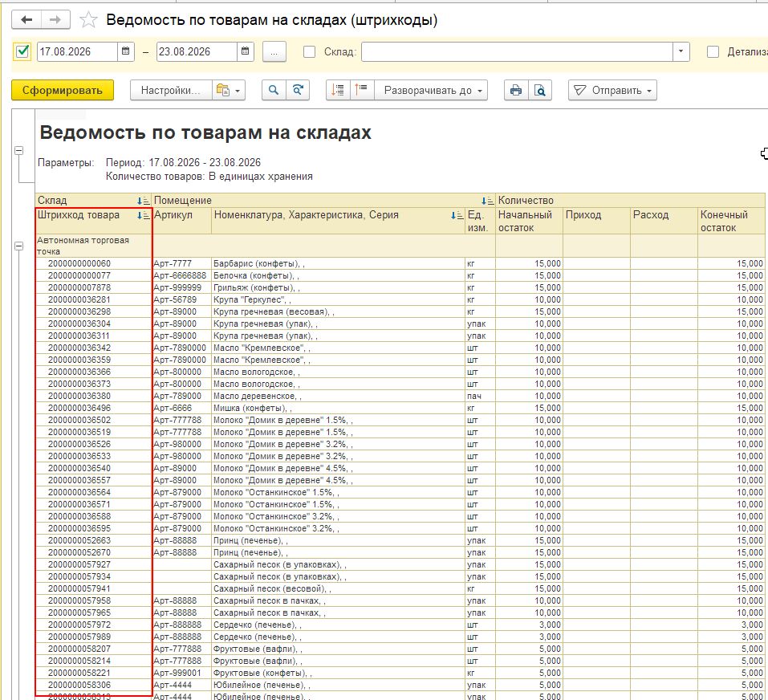The image size is (768, 700).
Task: Select barcode 2000000057972 cell
Action: point(94,625)
